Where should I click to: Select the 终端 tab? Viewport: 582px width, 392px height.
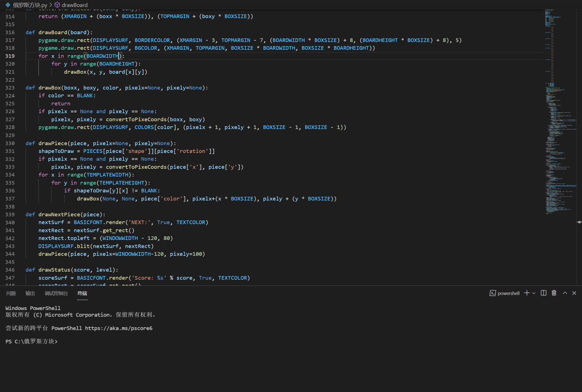[x=82, y=293]
